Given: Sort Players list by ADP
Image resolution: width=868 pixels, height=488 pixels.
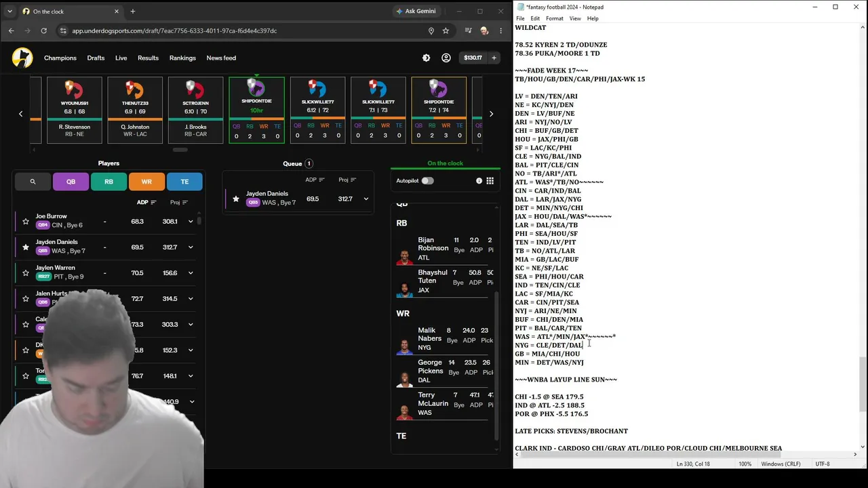Looking at the screenshot, I should pyautogui.click(x=146, y=202).
